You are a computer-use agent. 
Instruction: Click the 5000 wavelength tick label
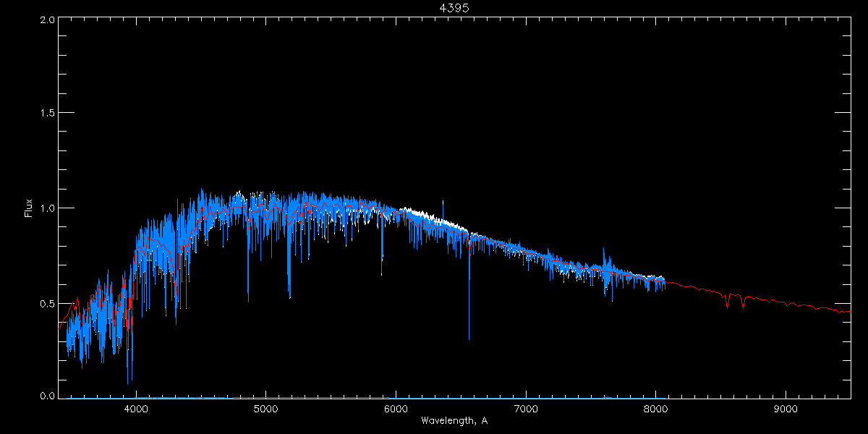pyautogui.click(x=265, y=409)
